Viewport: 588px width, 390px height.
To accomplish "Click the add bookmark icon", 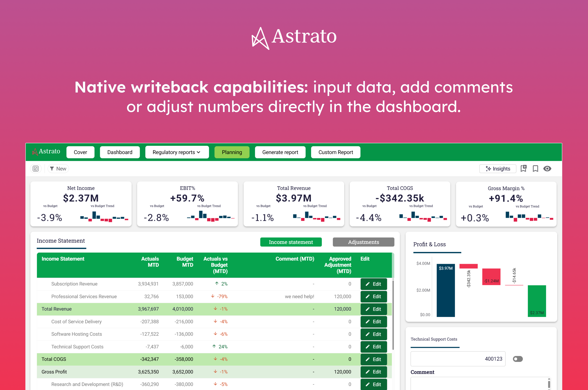I will coord(524,169).
